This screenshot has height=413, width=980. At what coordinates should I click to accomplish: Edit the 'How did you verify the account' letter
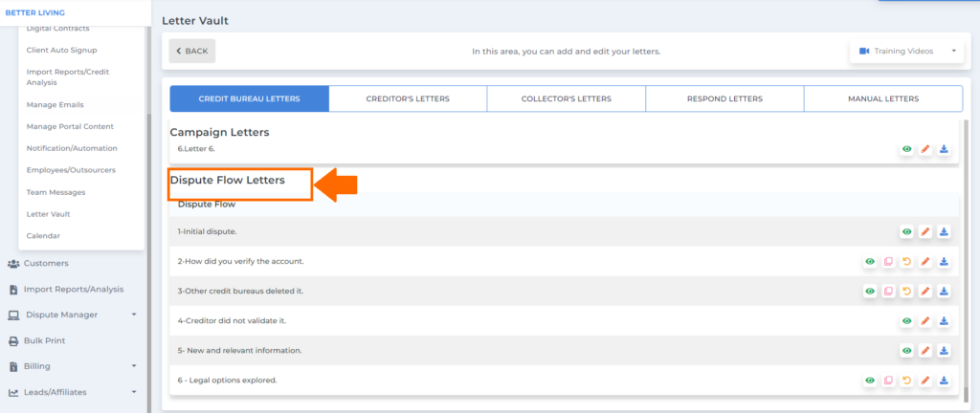pyautogui.click(x=925, y=261)
